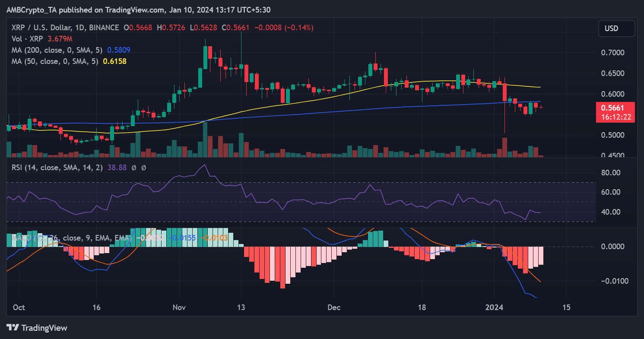
Task: Click the red 0.5661 current price label
Action: (x=616, y=112)
